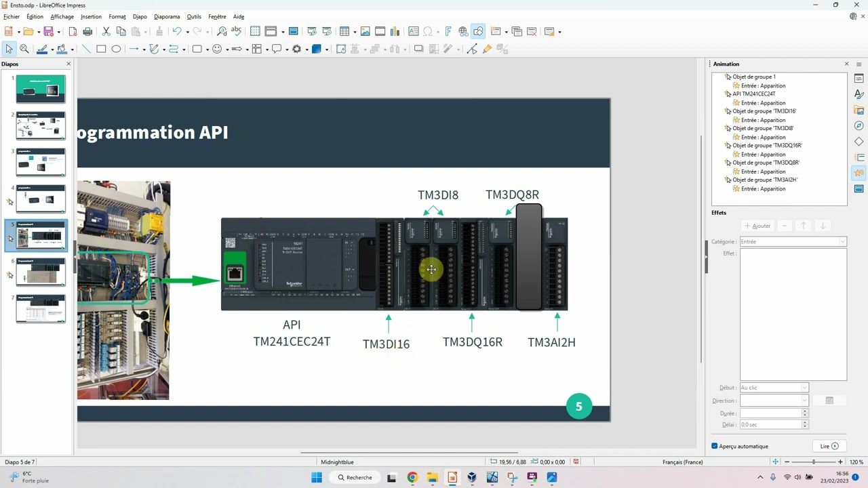Open the Callout shapes dropdown arrow

287,49
